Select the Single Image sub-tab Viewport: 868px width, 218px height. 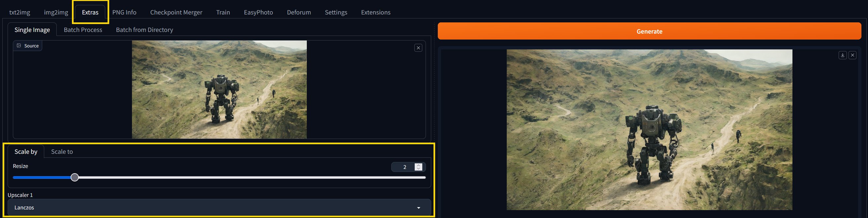pyautogui.click(x=32, y=30)
